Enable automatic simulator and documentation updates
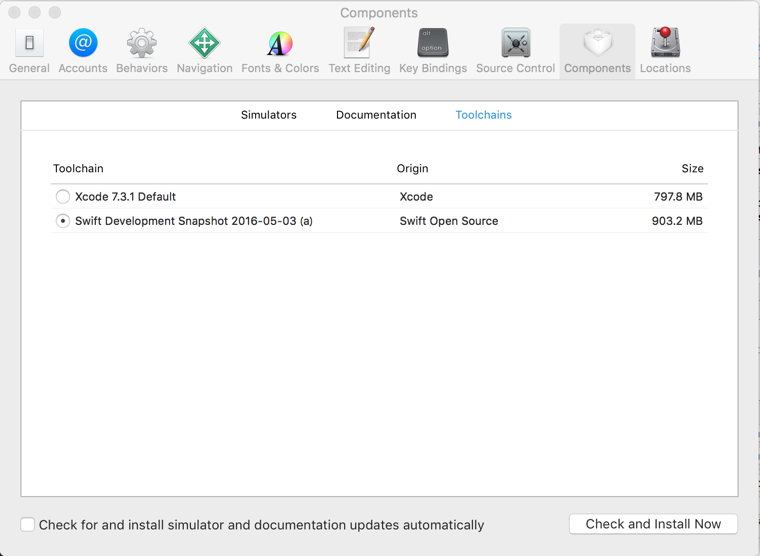The width and height of the screenshot is (760, 556). pos(28,524)
